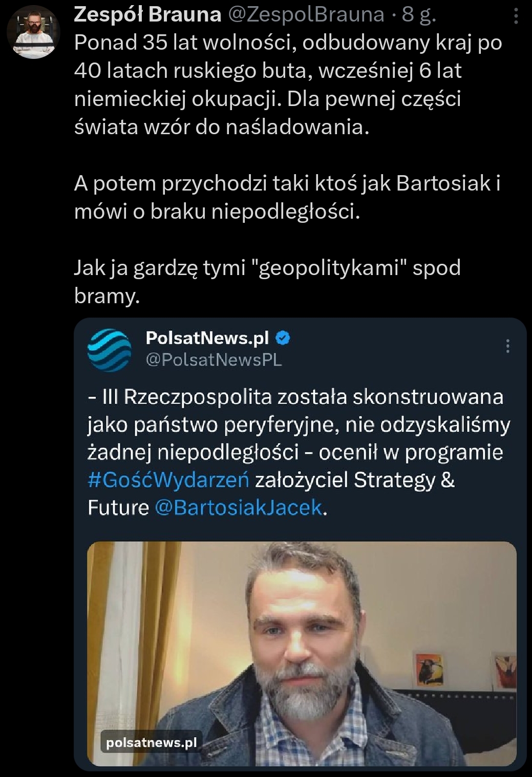Click the @PolsatNewsPL handle

[x=214, y=360]
